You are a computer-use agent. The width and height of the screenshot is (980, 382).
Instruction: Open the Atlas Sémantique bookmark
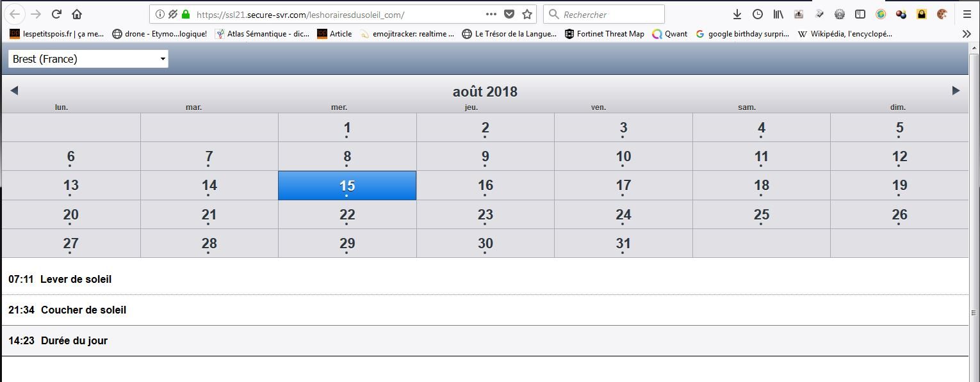(x=263, y=34)
